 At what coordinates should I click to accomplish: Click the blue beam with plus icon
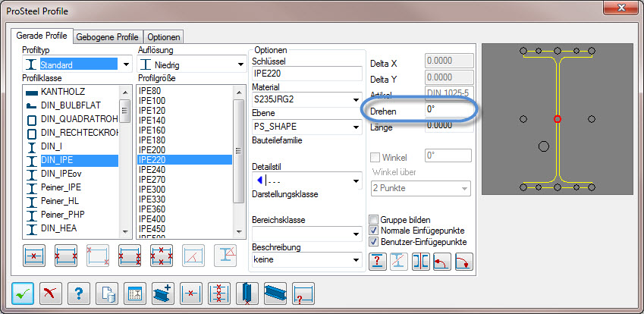163,294
